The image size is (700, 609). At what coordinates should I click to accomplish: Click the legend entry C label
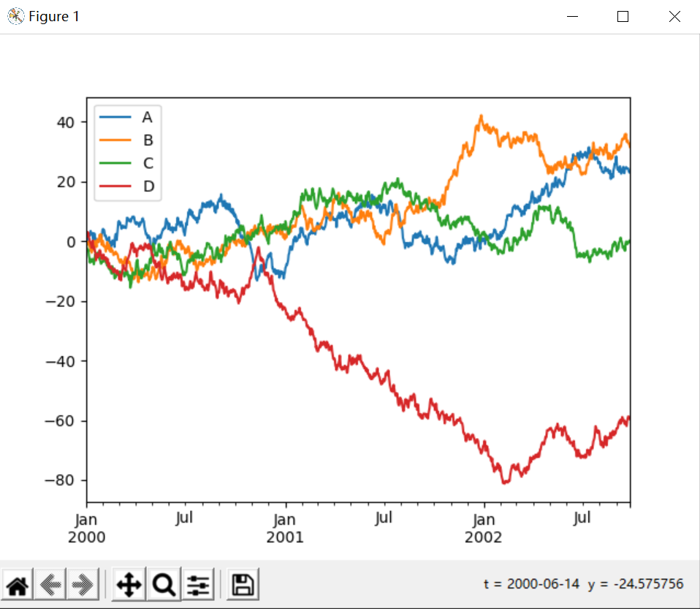pos(147,163)
